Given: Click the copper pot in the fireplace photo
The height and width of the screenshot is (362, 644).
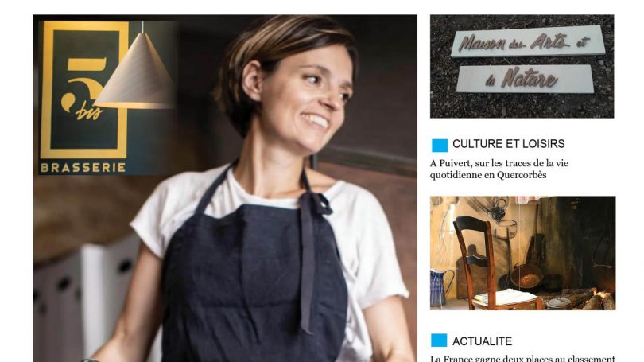Looking at the screenshot, I should [526, 276].
